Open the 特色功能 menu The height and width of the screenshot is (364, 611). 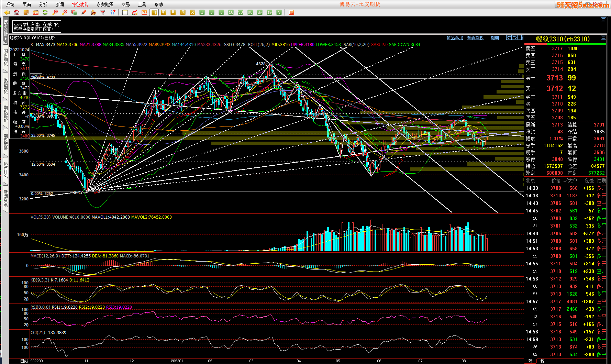point(80,4)
